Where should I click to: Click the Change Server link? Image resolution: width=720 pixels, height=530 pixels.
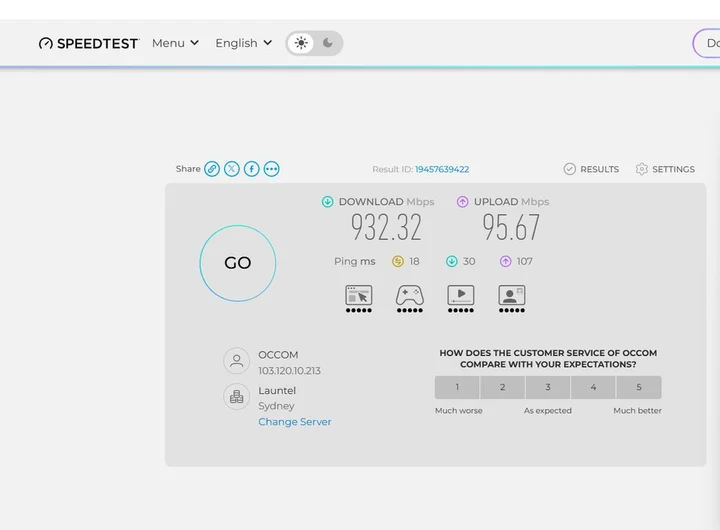click(295, 422)
